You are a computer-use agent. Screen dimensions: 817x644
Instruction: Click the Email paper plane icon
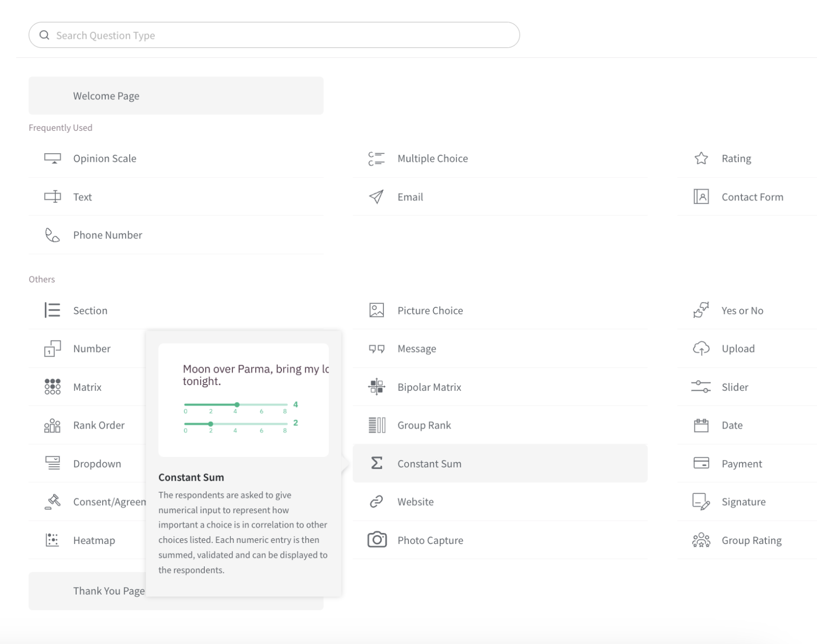coord(376,197)
